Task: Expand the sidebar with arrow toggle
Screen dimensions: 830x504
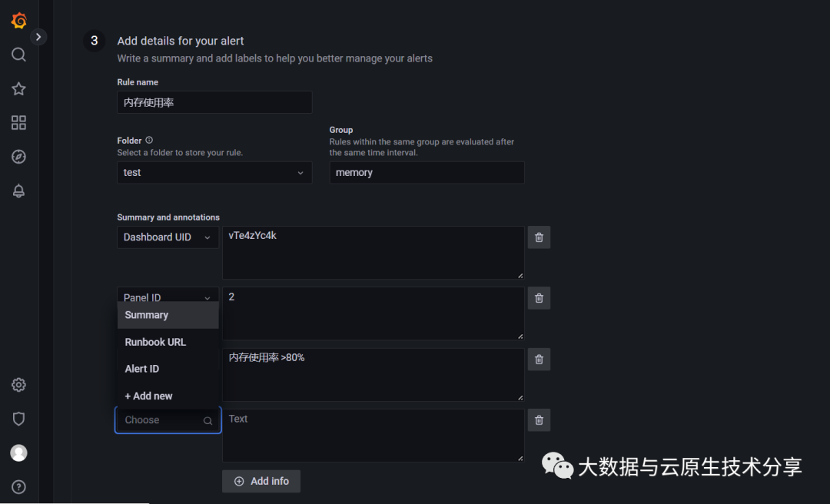Action: pos(38,36)
